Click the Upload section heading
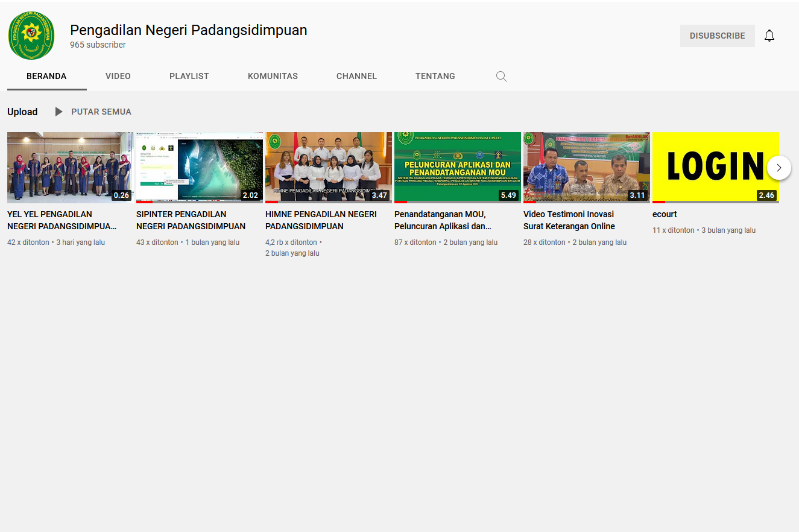Screen dimensions: 799x532 tap(22, 112)
